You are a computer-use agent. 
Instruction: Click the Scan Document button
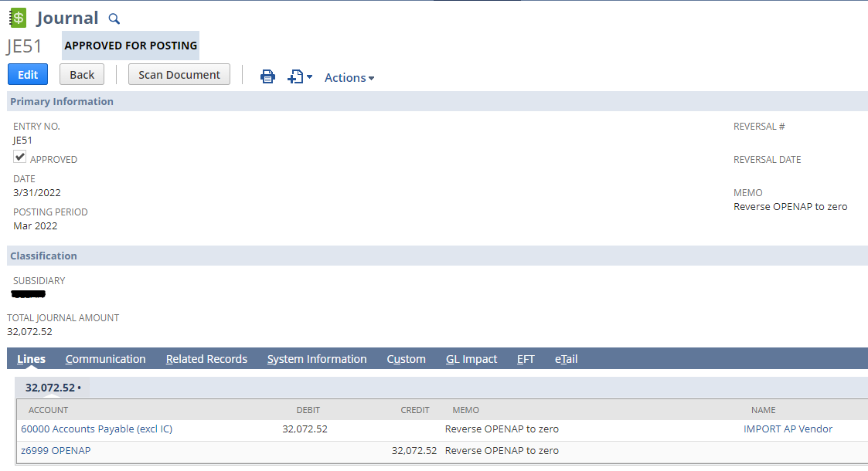click(179, 74)
